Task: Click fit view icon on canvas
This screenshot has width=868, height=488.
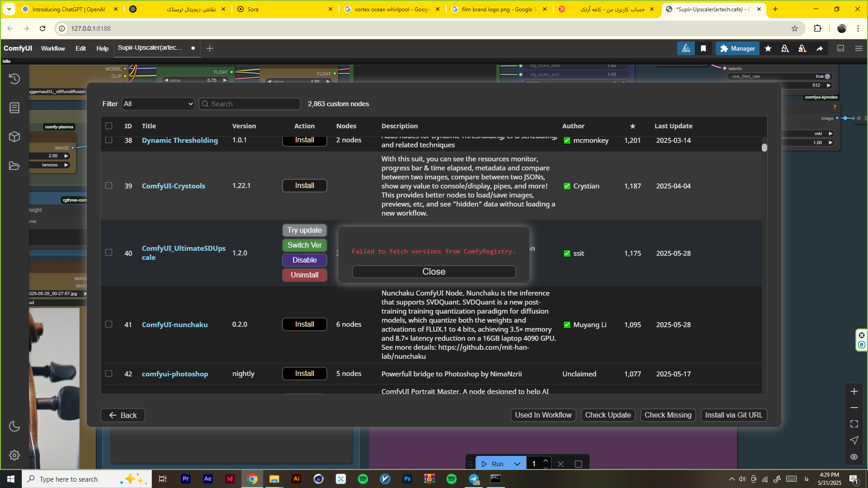Action: (854, 424)
